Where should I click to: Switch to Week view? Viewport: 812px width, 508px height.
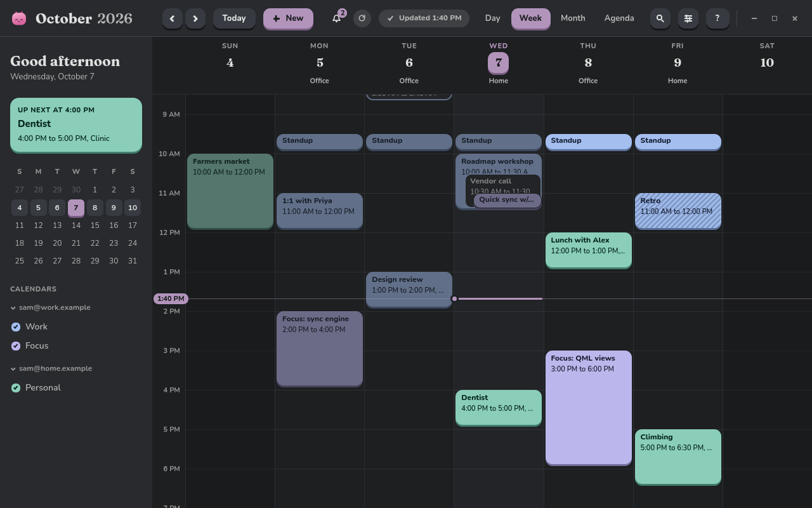point(530,18)
